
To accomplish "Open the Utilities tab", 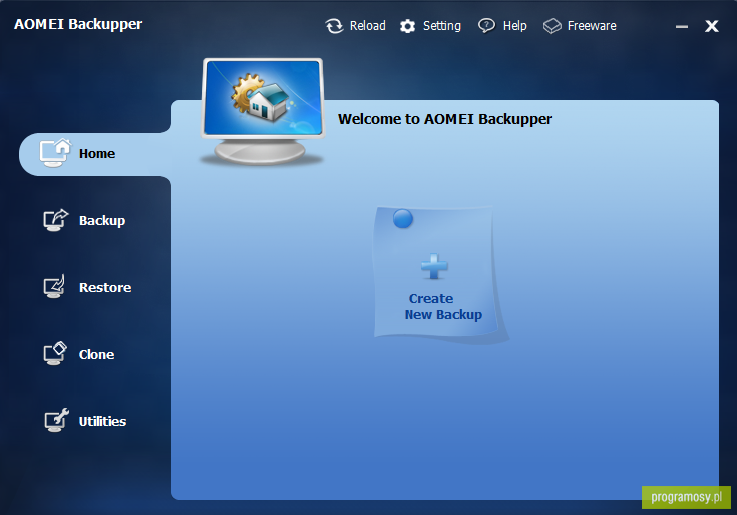I will tap(102, 421).
